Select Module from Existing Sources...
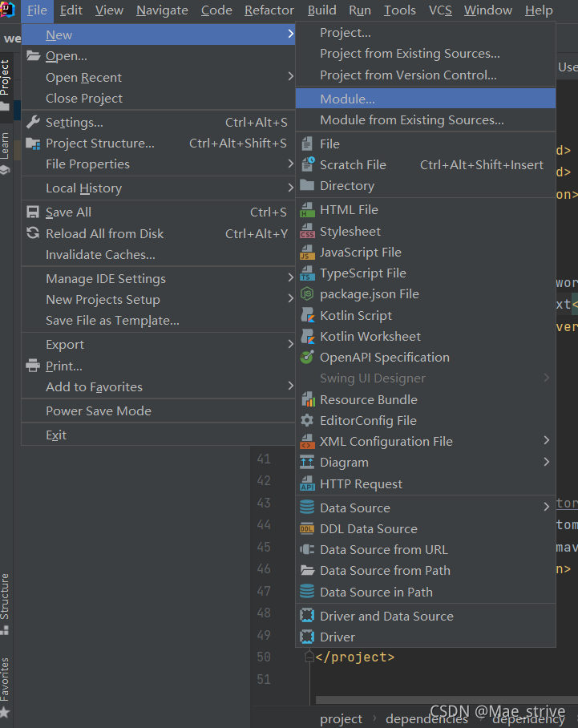 pos(426,119)
